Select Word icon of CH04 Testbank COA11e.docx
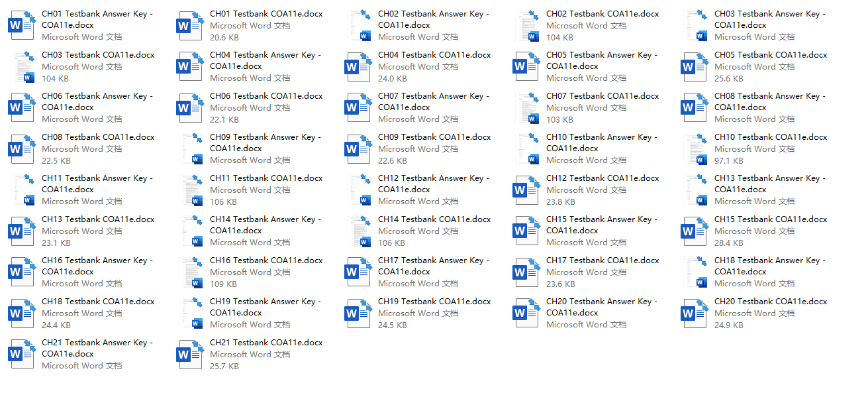The height and width of the screenshot is (399, 868). [x=358, y=66]
